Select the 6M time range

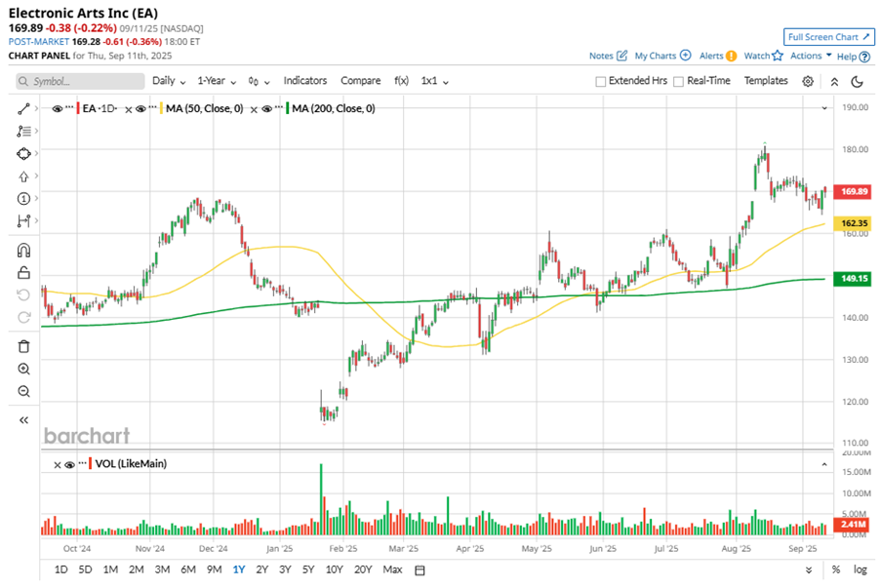pyautogui.click(x=188, y=570)
